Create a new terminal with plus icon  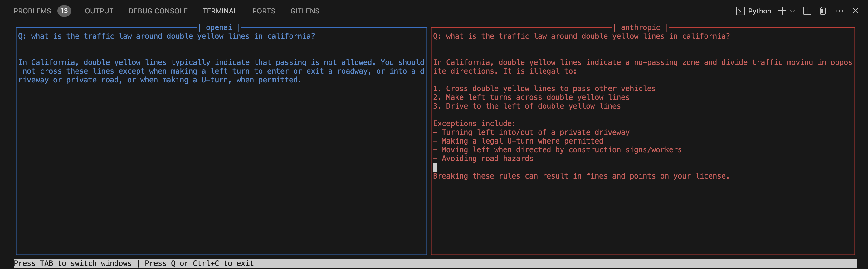782,11
